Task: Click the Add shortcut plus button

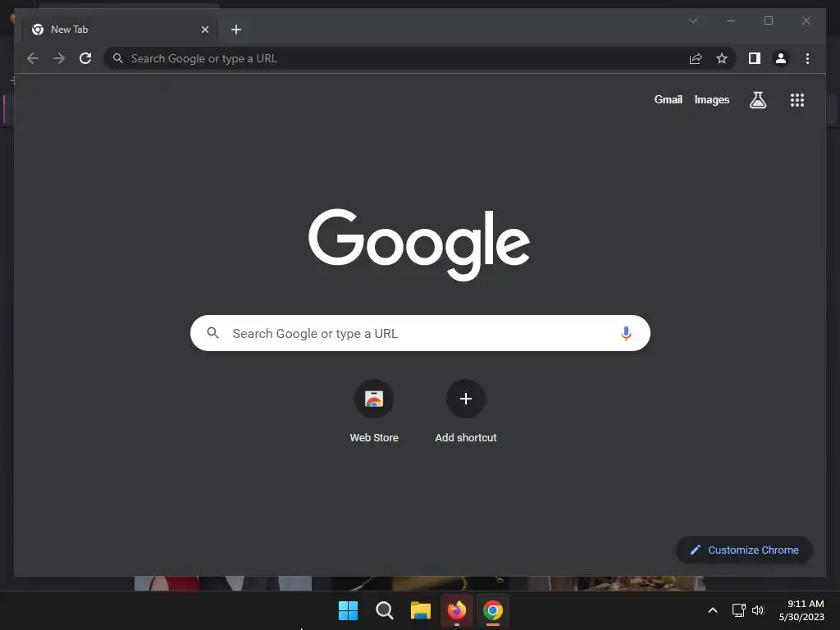Action: [466, 399]
